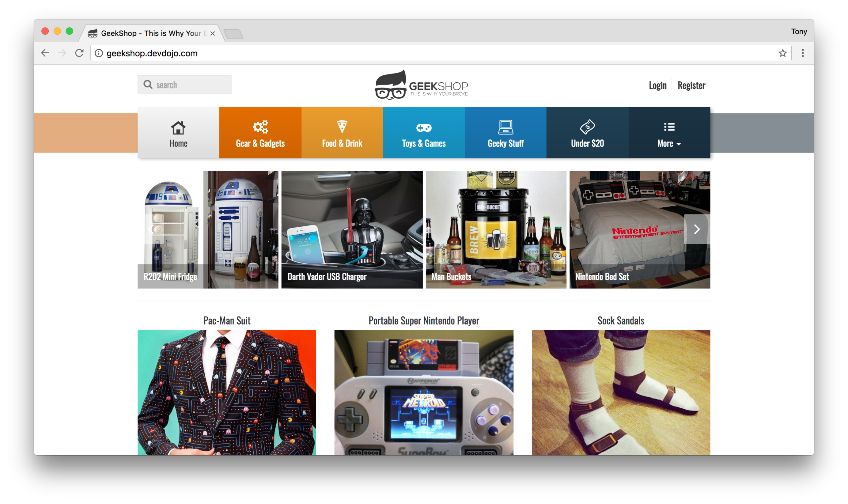This screenshot has height=504, width=848.
Task: Advance carousel with right chevron arrow
Action: [x=696, y=229]
